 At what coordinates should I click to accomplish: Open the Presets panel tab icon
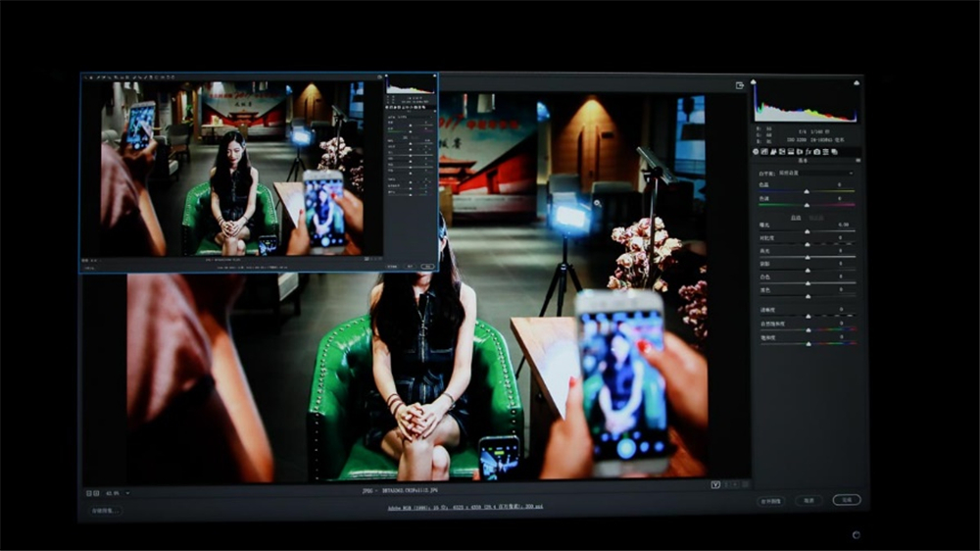(x=825, y=152)
